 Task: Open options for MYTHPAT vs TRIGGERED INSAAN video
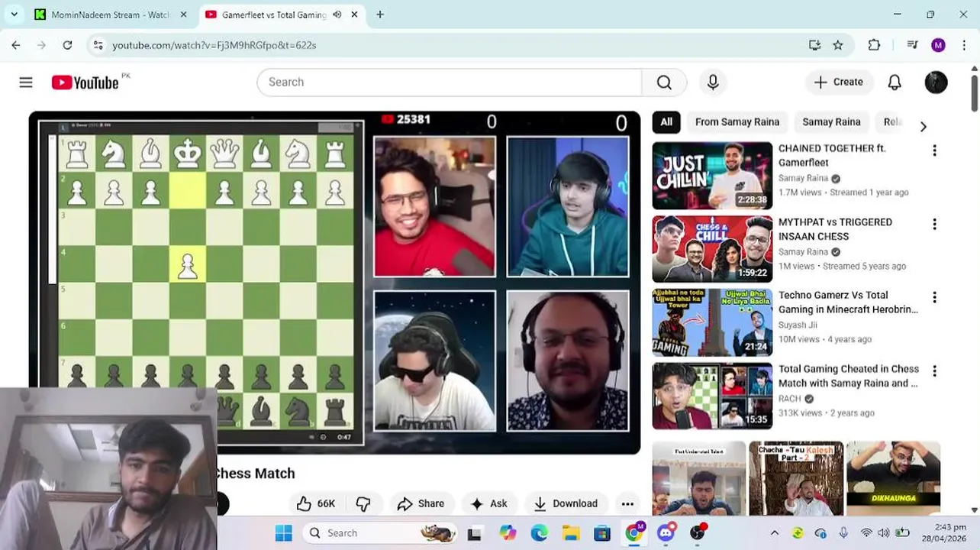click(934, 224)
